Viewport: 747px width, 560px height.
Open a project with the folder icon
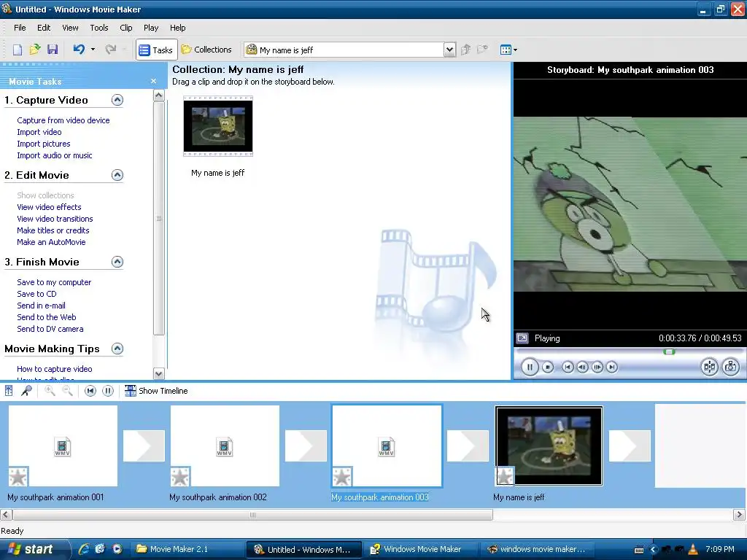(x=35, y=50)
